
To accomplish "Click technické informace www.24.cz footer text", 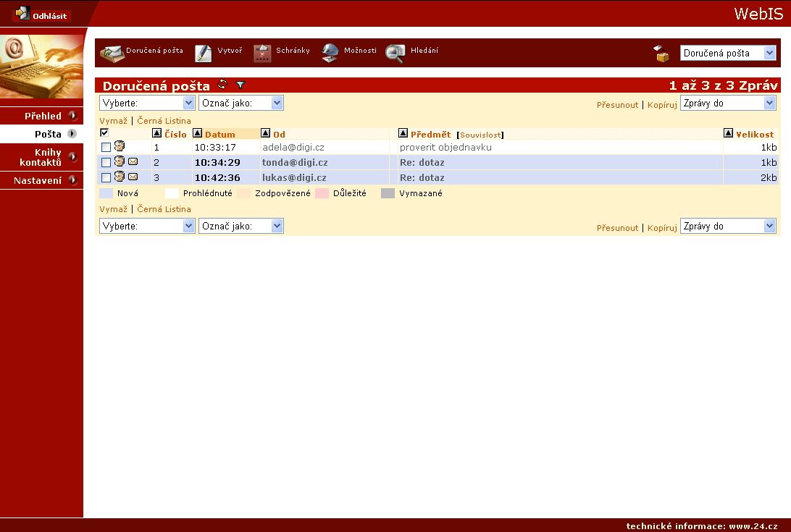I will coord(702,526).
